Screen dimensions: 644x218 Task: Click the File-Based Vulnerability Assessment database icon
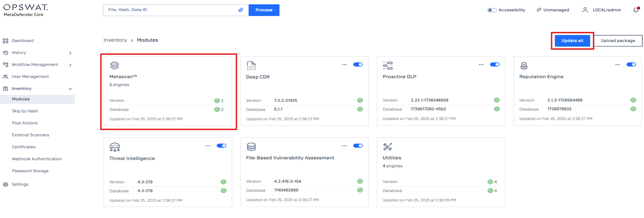(251, 147)
